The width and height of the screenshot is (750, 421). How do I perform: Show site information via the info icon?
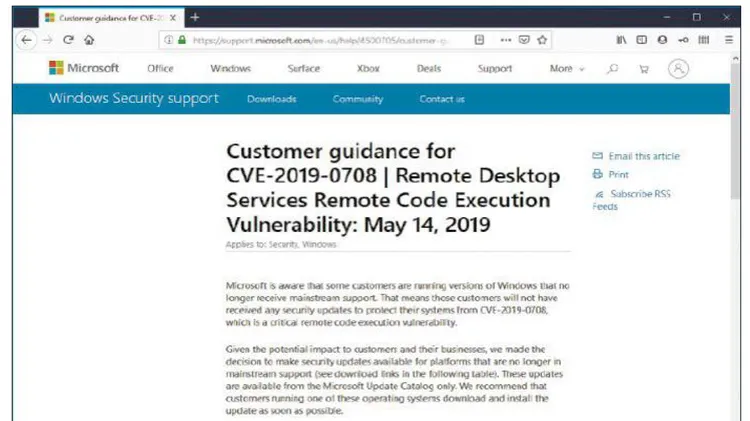(x=168, y=40)
